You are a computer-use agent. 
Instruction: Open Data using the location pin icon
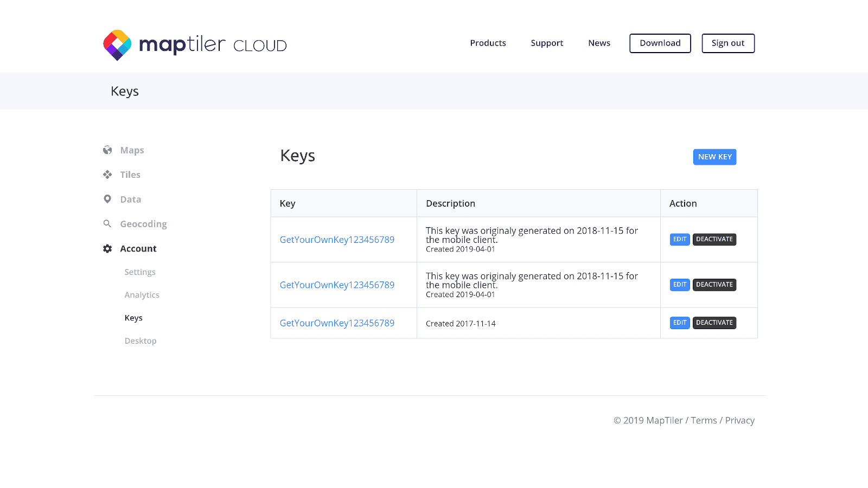[107, 199]
